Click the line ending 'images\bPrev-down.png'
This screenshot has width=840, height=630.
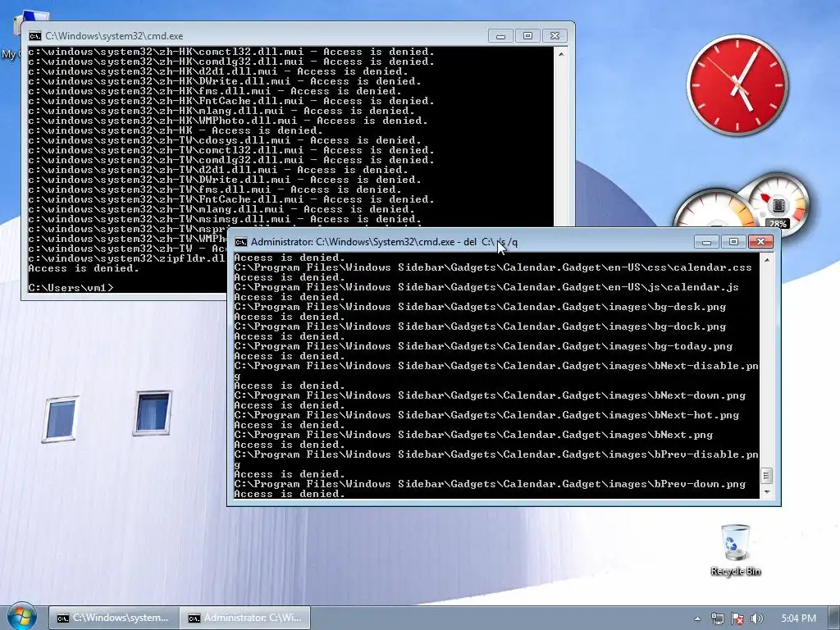click(x=490, y=484)
